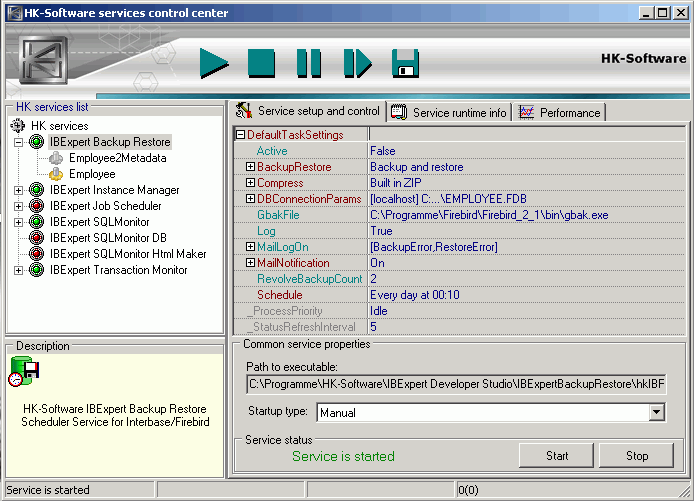Click the HK-Software logo emblem
The image size is (694, 501).
43,60
